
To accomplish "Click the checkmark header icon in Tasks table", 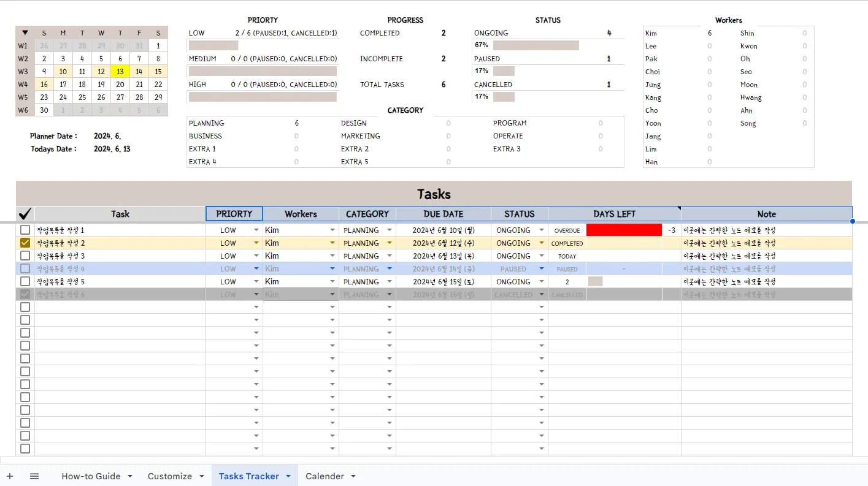I will click(x=25, y=214).
